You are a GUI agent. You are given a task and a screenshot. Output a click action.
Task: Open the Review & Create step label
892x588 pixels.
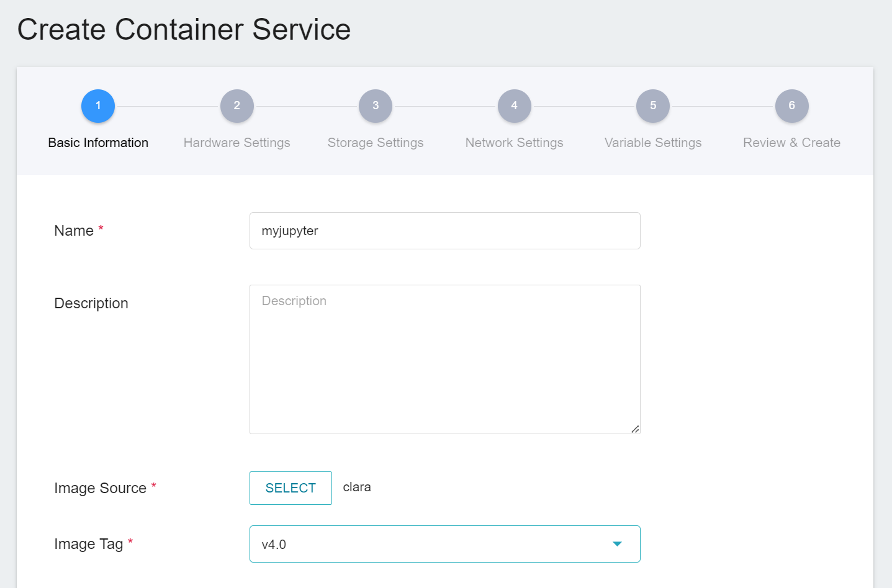coord(791,143)
